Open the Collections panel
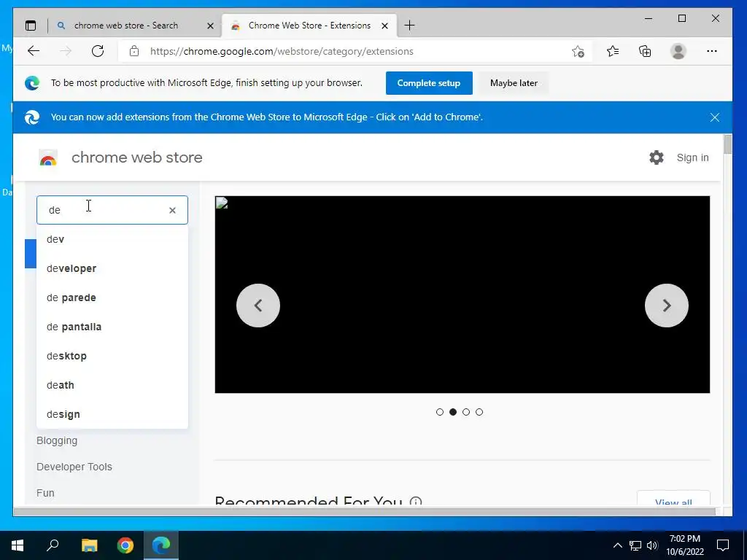 [645, 51]
